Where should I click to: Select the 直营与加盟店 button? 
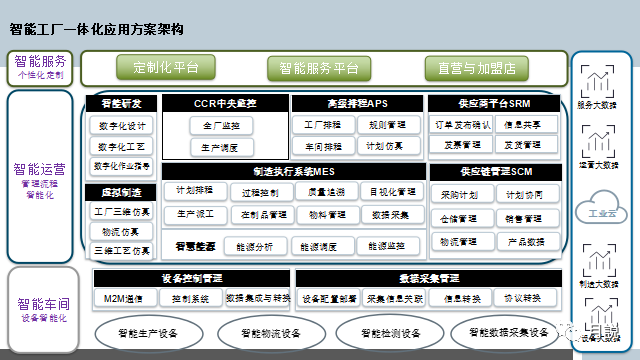coord(477,69)
